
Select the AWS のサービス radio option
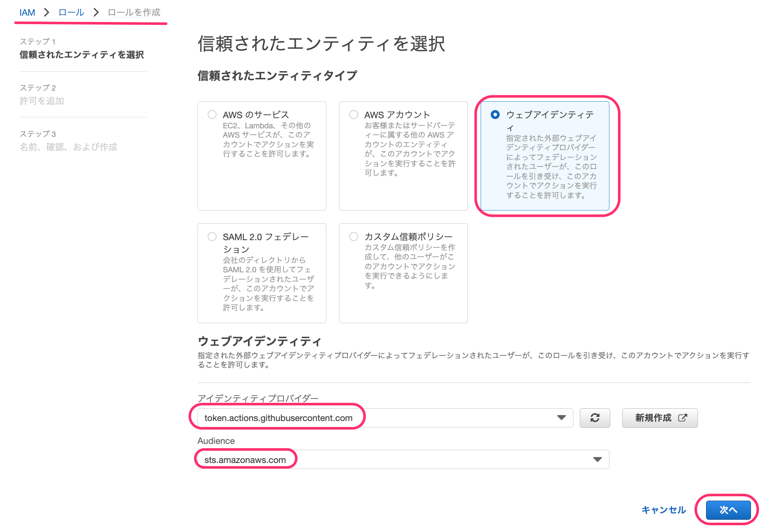[212, 115]
